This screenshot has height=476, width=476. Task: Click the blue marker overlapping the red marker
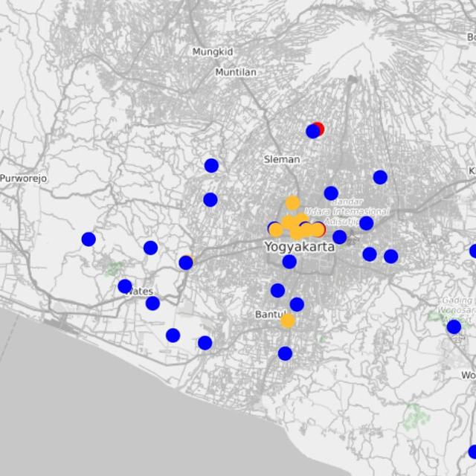point(312,131)
